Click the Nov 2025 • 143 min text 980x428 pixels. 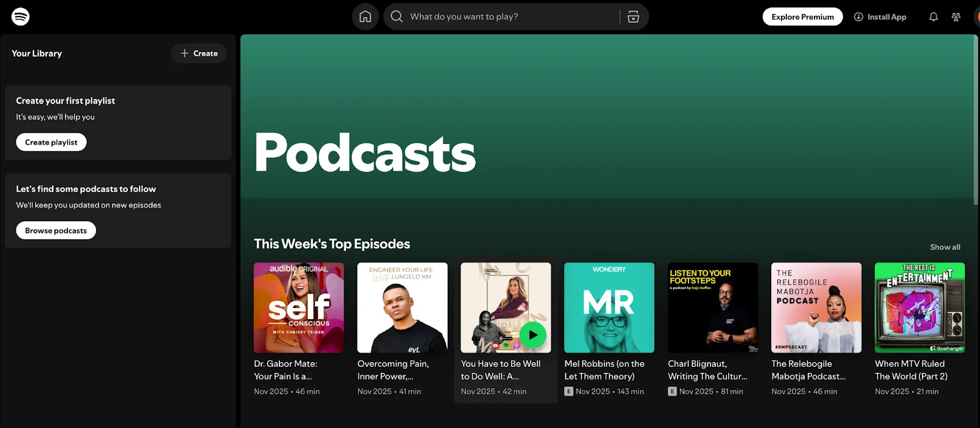tap(610, 391)
